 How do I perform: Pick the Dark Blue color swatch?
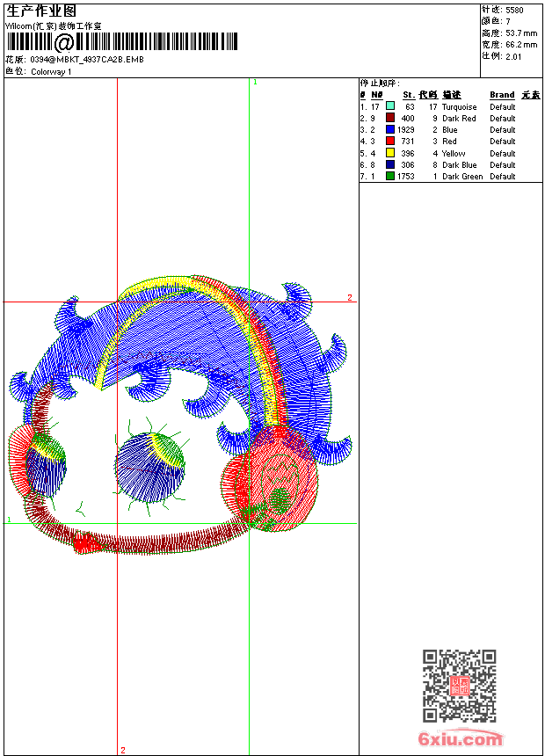coord(390,164)
